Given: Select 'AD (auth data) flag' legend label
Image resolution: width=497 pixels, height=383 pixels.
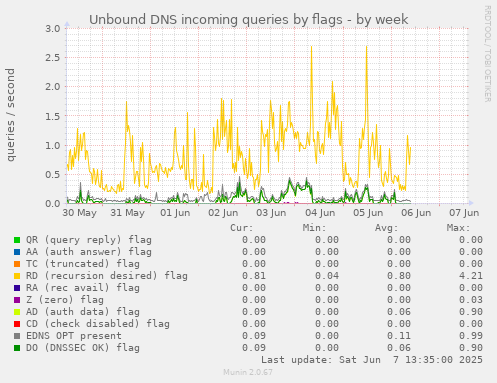Looking at the screenshot, I should tap(83, 312).
